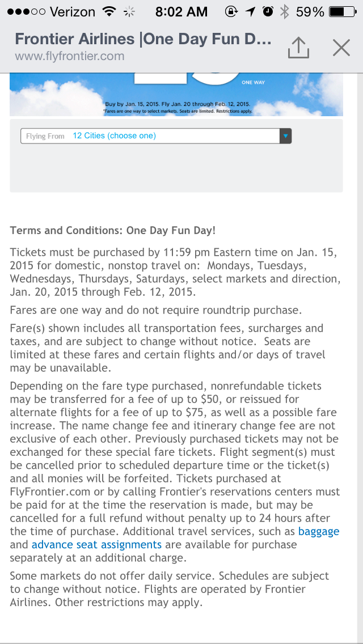
Task: Tap the Frontier Airlines page title
Action: 143,39
